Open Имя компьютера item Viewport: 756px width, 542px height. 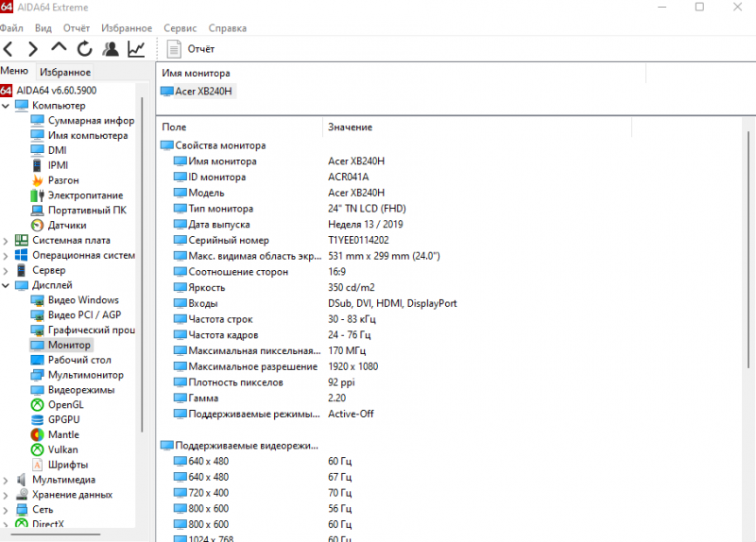point(79,135)
